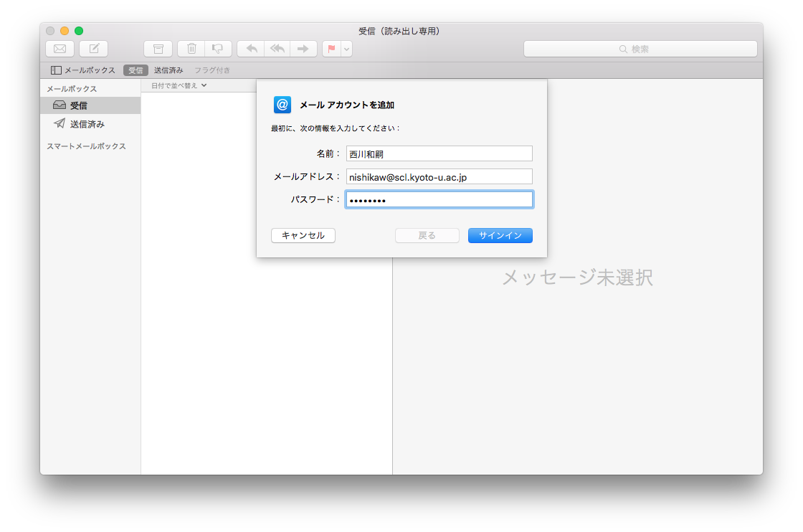Click the メールアドレス input field
This screenshot has width=803, height=532.
coord(439,176)
